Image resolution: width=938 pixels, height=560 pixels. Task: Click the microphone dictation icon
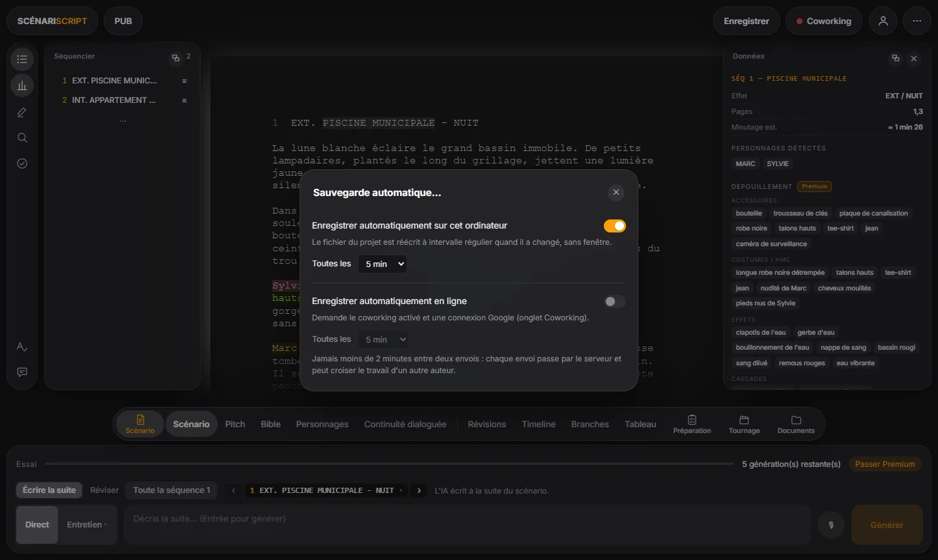pyautogui.click(x=831, y=525)
